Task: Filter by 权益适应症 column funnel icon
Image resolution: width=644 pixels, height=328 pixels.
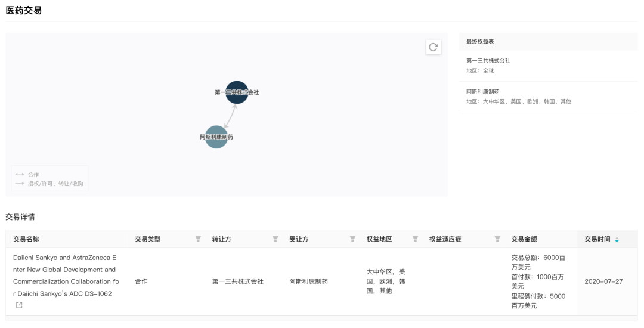Action: tap(497, 239)
